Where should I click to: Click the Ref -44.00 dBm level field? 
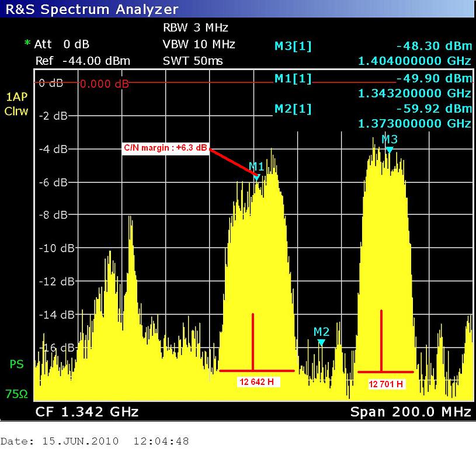pyautogui.click(x=82, y=61)
